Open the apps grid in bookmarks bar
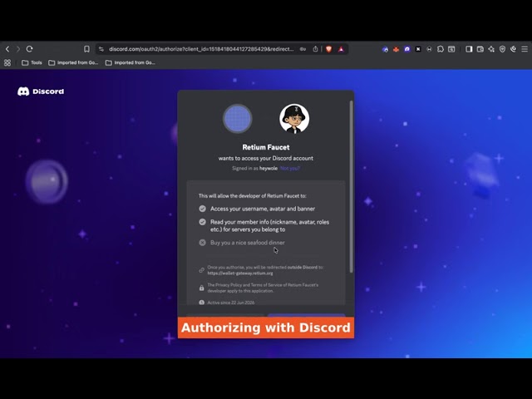The image size is (532, 399). [7, 63]
